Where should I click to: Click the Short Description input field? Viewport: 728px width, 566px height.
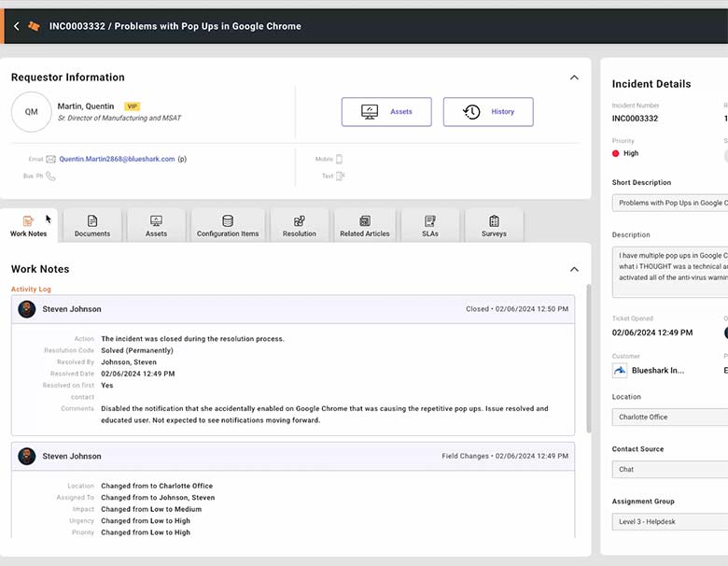pos(670,203)
